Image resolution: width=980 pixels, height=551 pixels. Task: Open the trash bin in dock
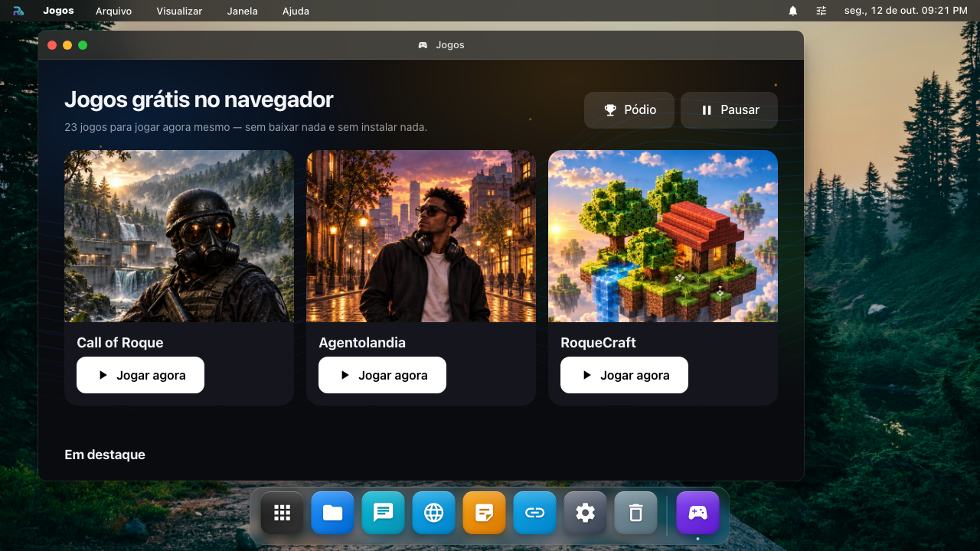(636, 513)
